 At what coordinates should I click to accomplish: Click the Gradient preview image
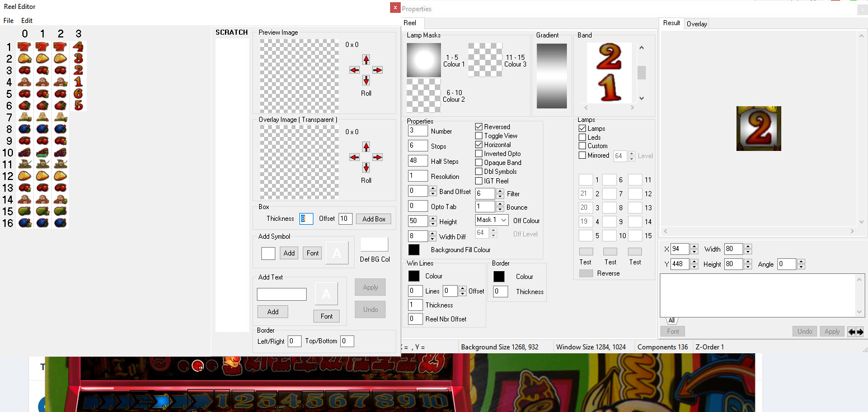[552, 76]
